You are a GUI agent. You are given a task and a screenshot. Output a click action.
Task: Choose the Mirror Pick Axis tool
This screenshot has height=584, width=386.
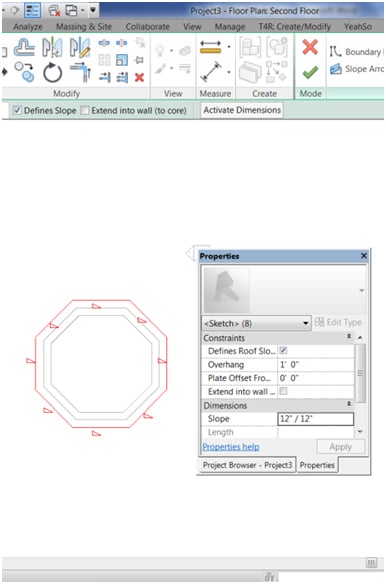click(52, 47)
